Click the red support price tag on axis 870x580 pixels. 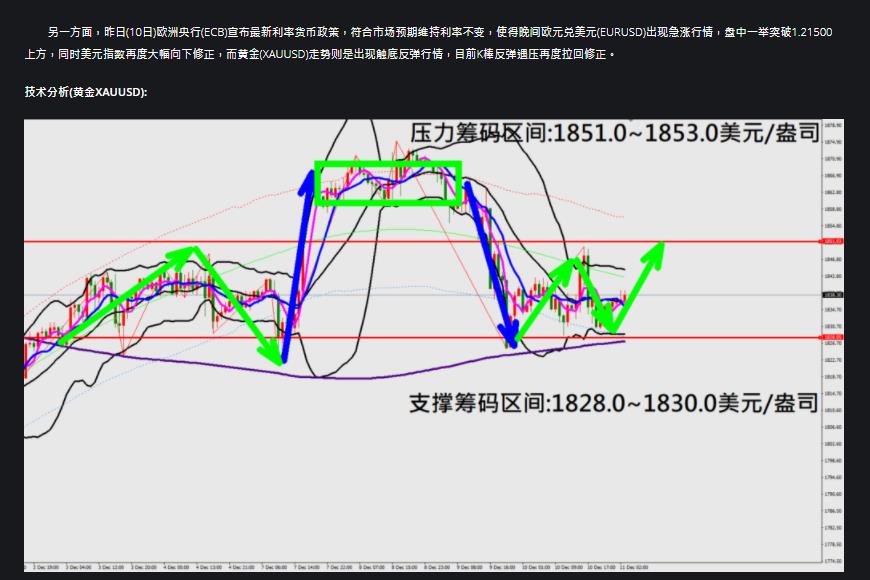832,337
